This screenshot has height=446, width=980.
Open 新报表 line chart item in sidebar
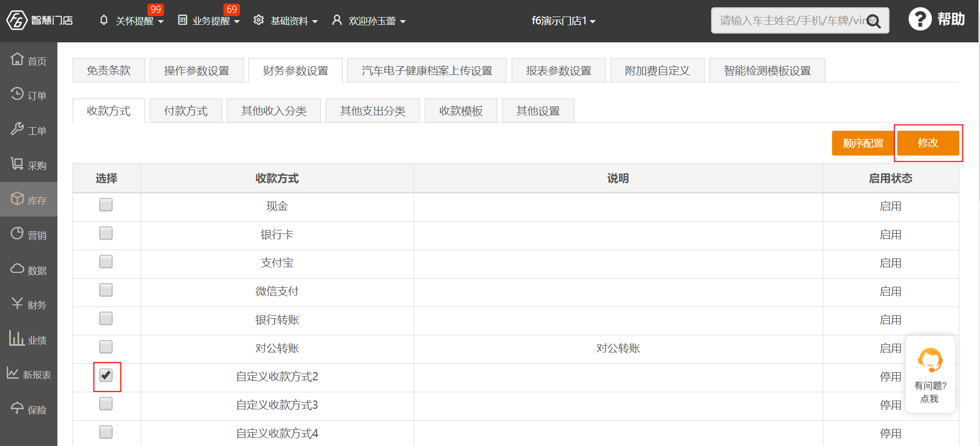pos(28,374)
